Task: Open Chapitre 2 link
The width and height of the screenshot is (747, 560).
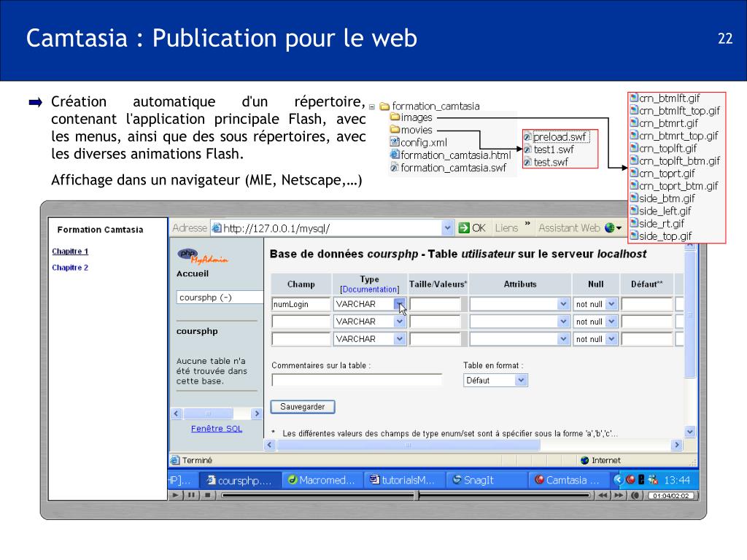Action: [70, 267]
